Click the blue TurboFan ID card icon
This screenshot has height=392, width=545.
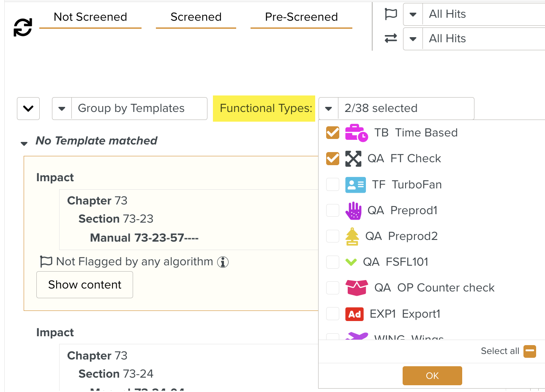pos(356,185)
